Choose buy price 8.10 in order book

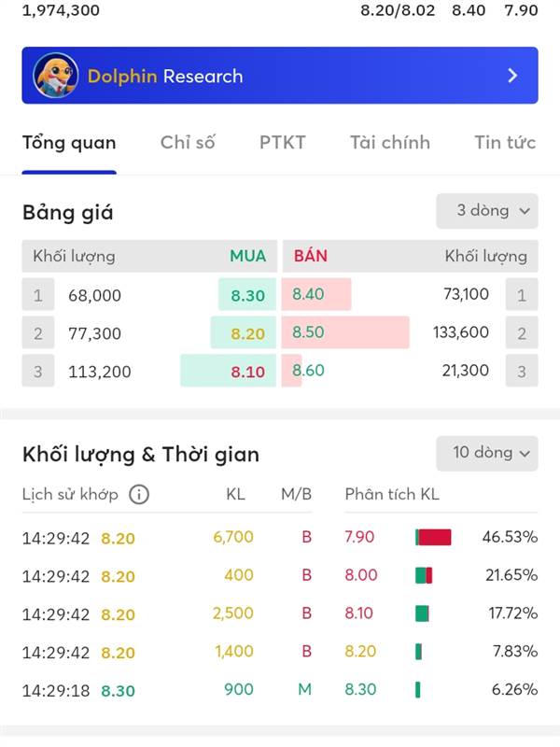click(x=229, y=371)
